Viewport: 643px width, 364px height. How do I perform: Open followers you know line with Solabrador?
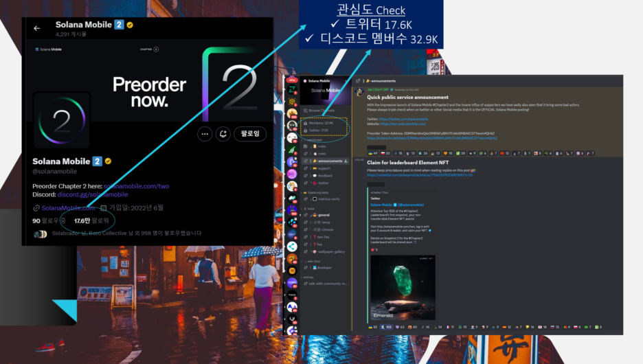click(x=126, y=234)
